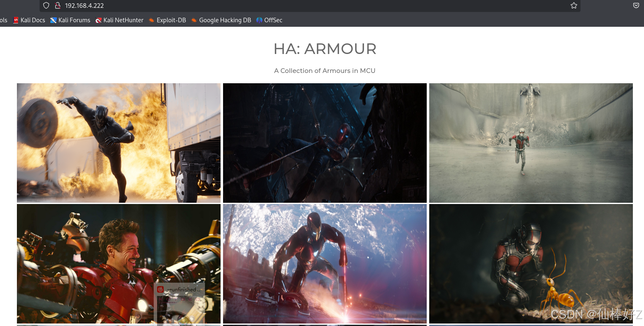This screenshot has width=644, height=326.
Task: Open the OffSec bookmark
Action: 269,20
